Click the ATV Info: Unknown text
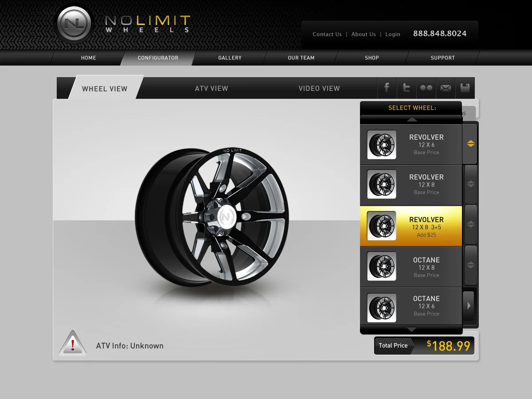Image resolution: width=532 pixels, height=399 pixels. coord(130,346)
